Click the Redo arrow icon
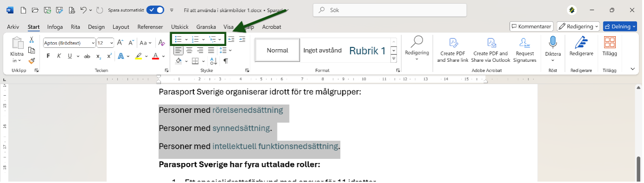This screenshot has width=644, height=183. point(100,10)
